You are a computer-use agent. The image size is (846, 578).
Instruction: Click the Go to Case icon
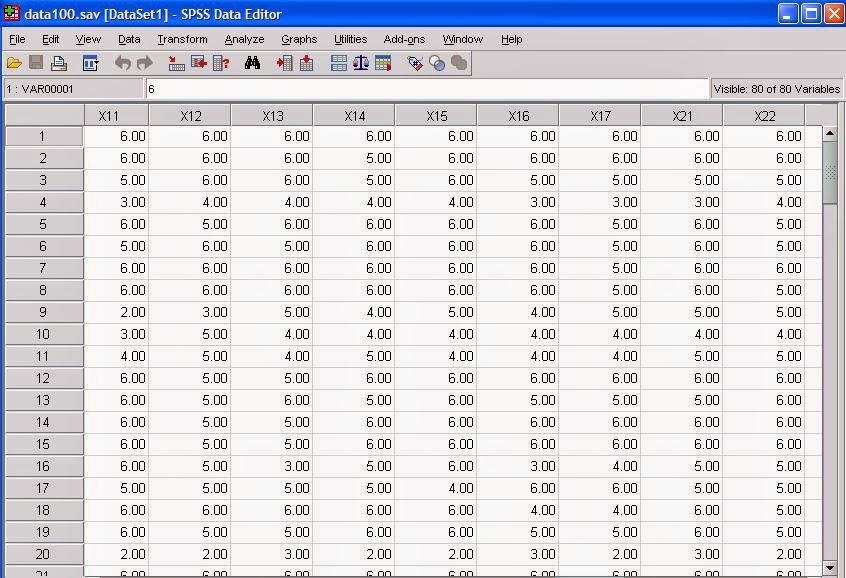click(176, 63)
